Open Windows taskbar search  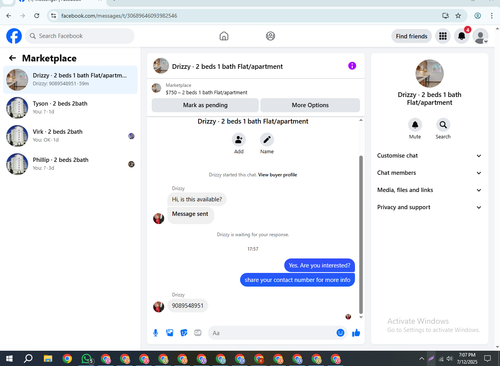tap(29, 359)
